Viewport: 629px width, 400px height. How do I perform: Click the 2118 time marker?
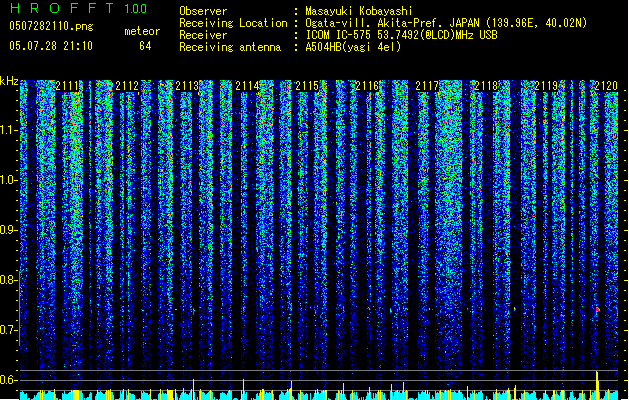pyautogui.click(x=486, y=86)
